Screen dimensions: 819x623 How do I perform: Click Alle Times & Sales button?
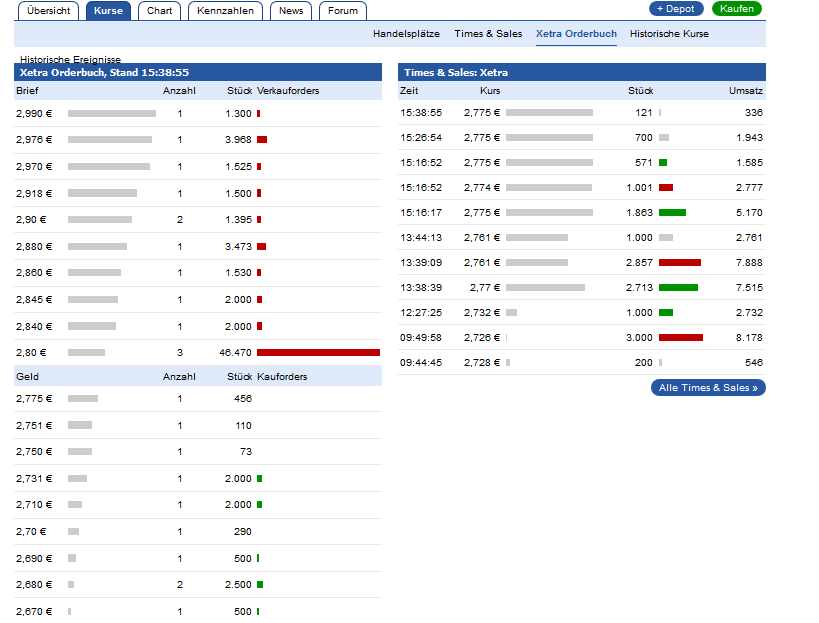tap(708, 387)
